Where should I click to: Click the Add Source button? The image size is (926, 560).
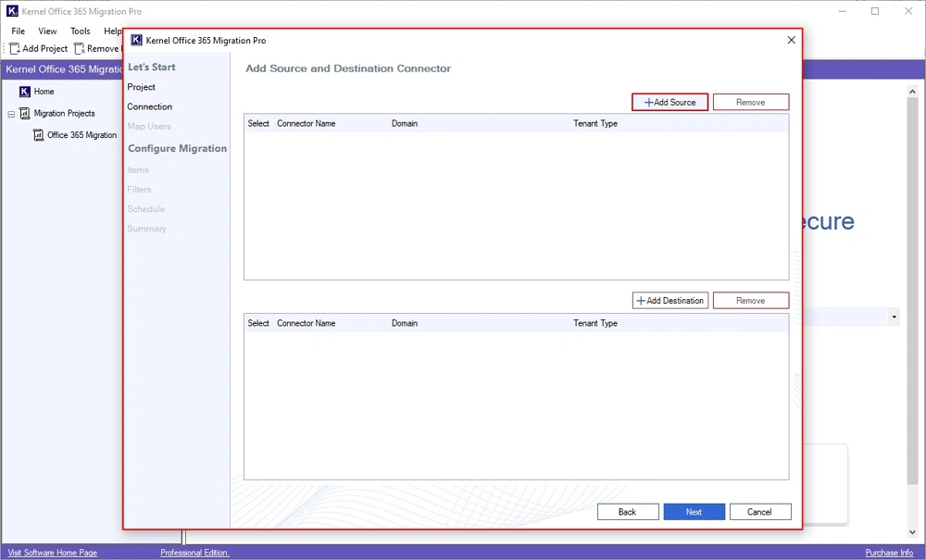(x=669, y=102)
